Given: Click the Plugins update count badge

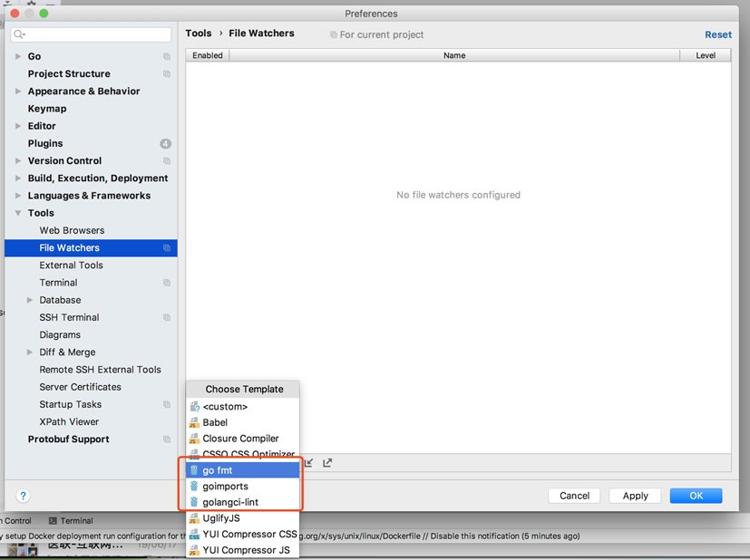Looking at the screenshot, I should (165, 144).
